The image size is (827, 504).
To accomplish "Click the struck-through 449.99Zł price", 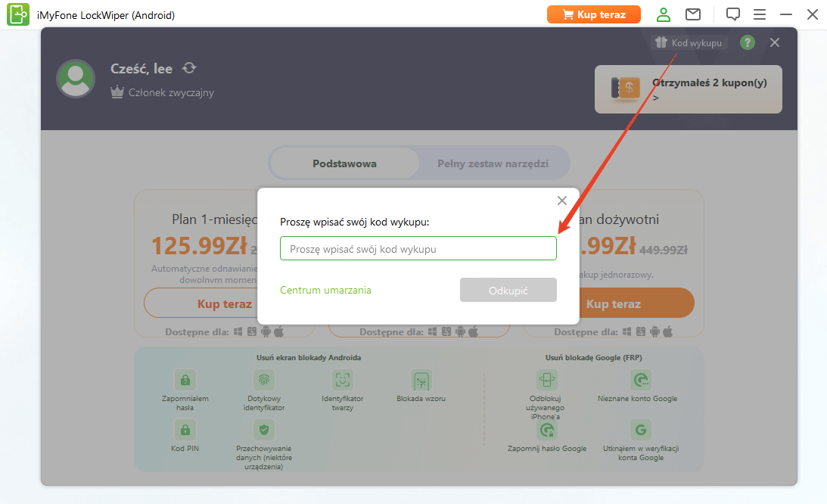I will coord(664,250).
